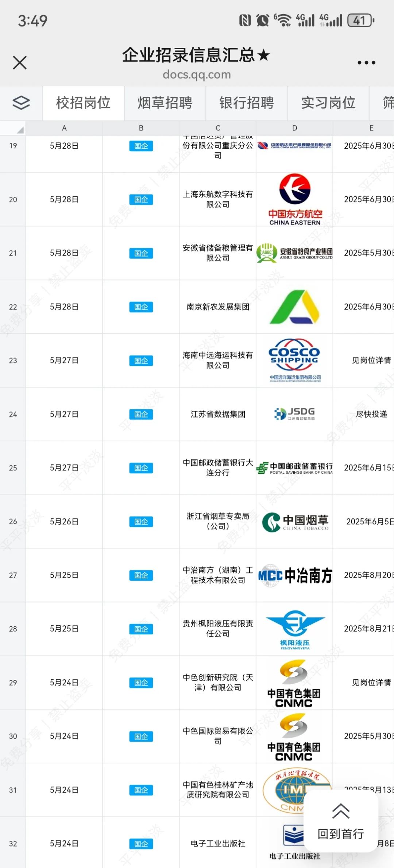Click the China Tobacco logo

295,522
